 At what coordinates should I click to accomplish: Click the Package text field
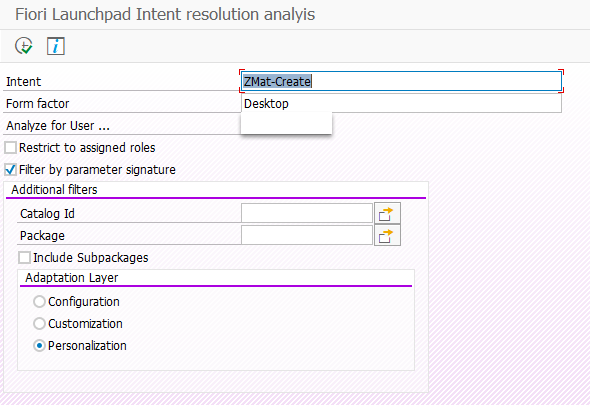tap(307, 236)
